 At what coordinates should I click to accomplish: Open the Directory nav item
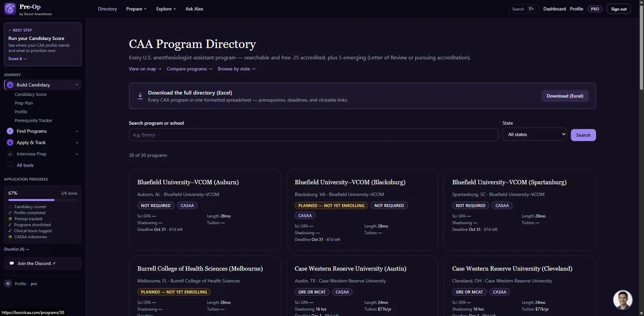107,9
